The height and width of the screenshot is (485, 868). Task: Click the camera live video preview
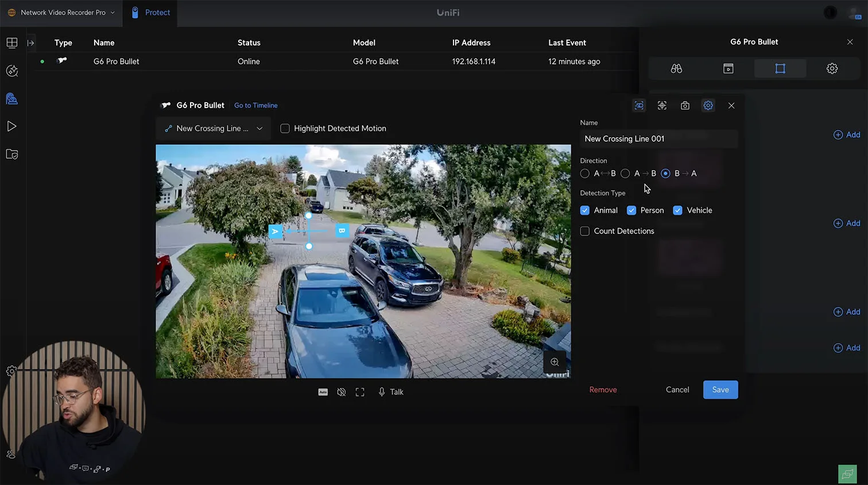click(x=363, y=261)
